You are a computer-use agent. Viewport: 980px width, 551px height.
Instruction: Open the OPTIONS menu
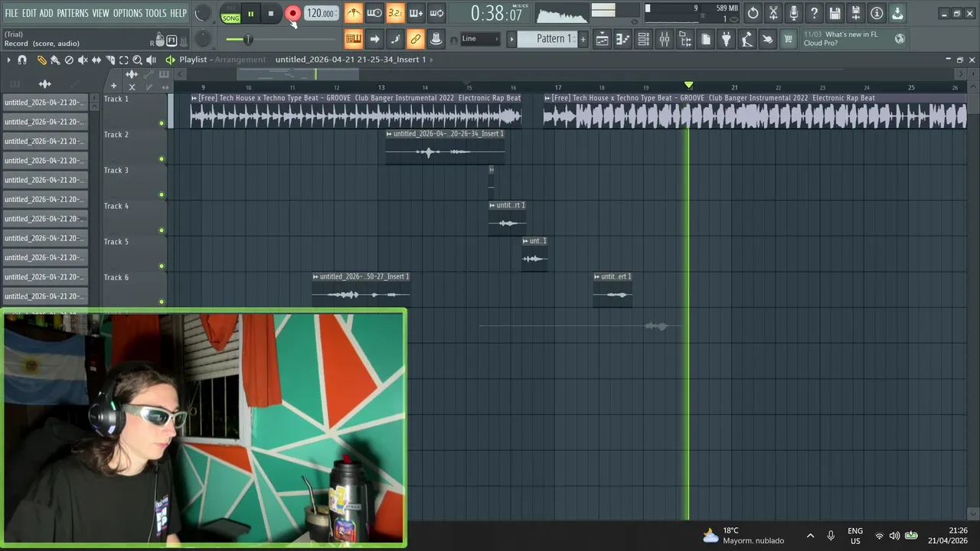pyautogui.click(x=128, y=13)
